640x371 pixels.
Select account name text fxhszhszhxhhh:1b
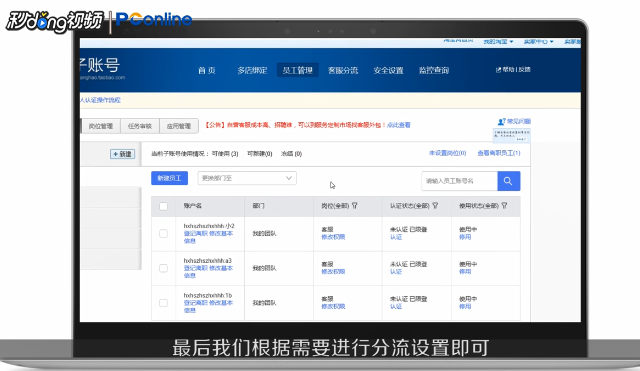[208, 295]
